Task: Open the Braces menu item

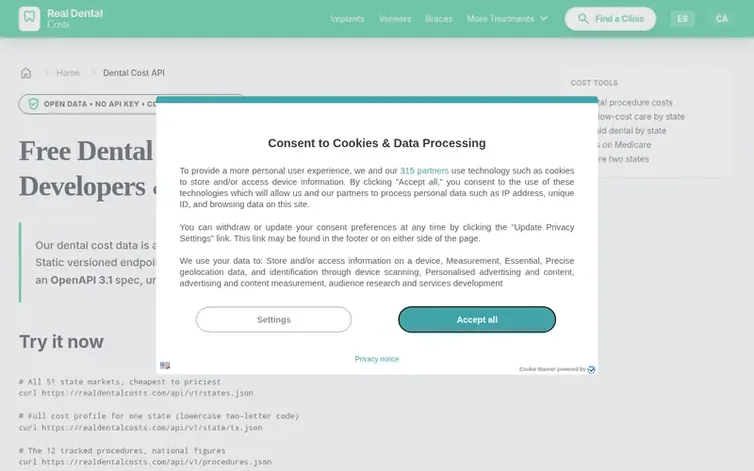Action: (439, 19)
